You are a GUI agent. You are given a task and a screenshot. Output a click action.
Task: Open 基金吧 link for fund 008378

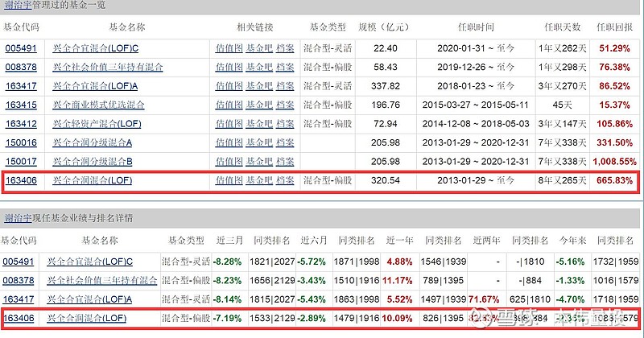(259, 67)
